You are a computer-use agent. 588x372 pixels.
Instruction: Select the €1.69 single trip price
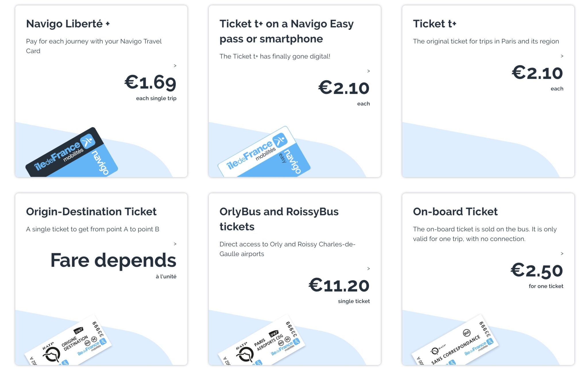150,83
